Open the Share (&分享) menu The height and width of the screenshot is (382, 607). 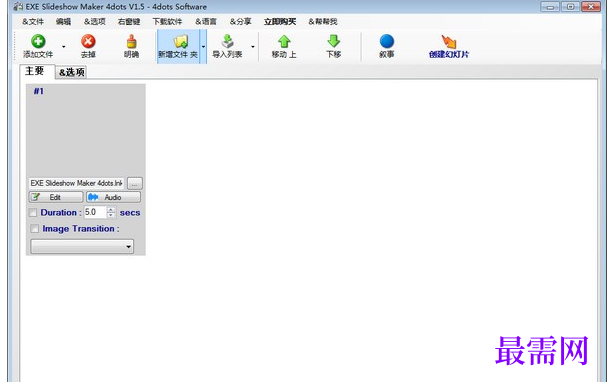(x=240, y=22)
